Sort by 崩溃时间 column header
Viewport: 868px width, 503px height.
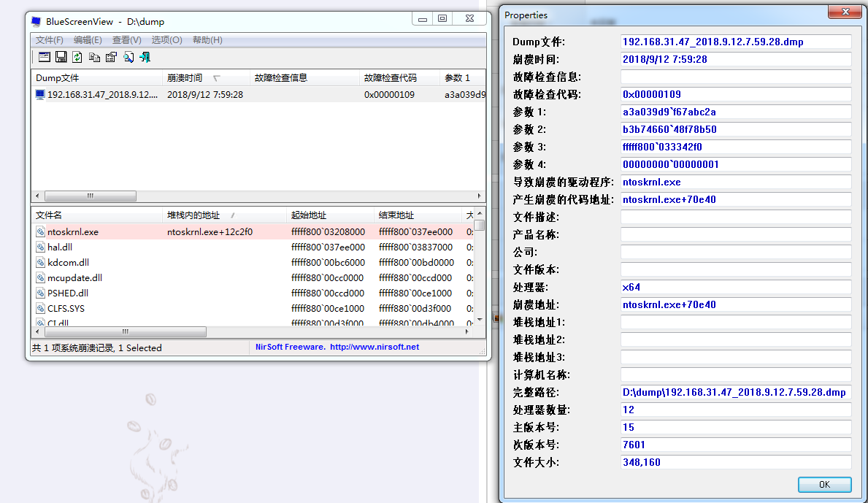click(185, 78)
